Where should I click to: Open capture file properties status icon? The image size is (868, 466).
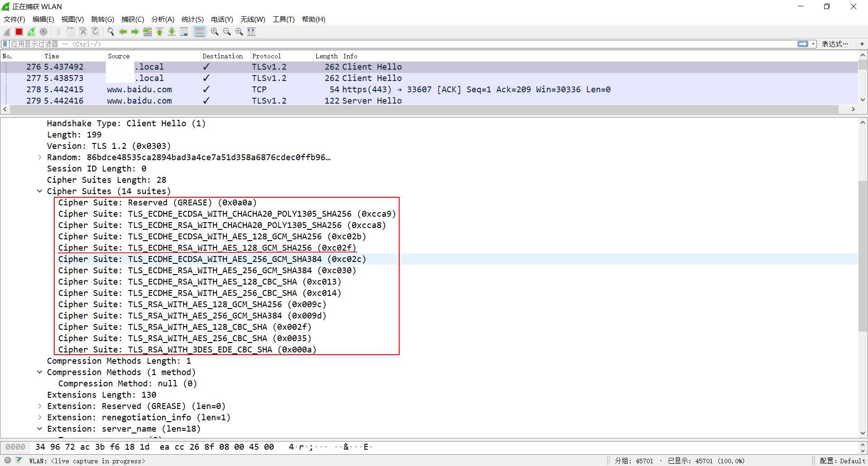tap(19, 460)
